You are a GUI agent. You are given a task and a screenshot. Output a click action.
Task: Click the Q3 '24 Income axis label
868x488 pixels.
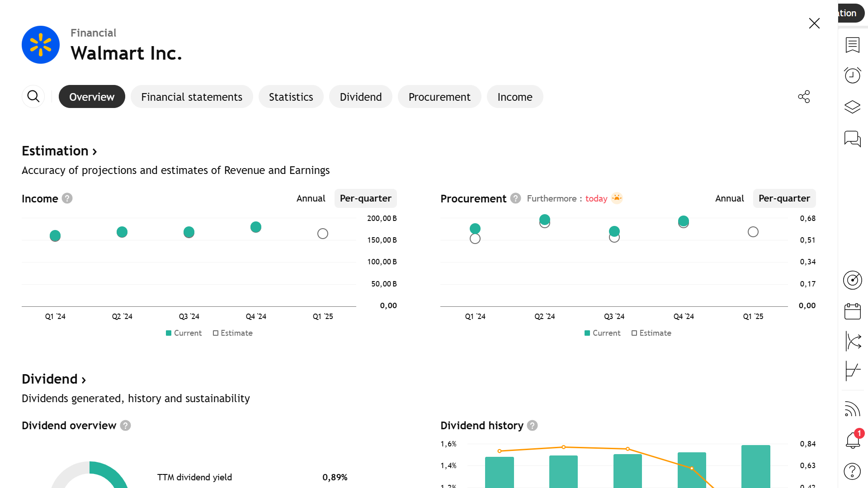point(189,316)
